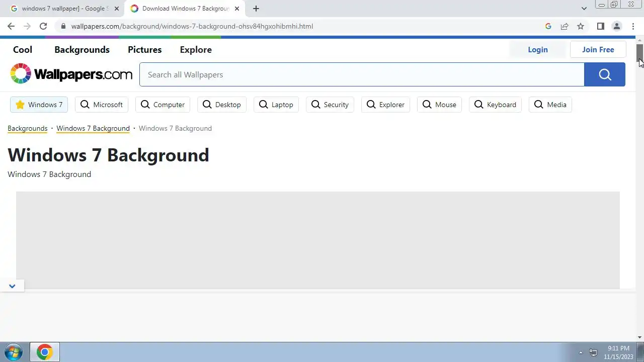Screen dimensions: 644x362
Task: Click the address bar URL
Action: pos(192,26)
